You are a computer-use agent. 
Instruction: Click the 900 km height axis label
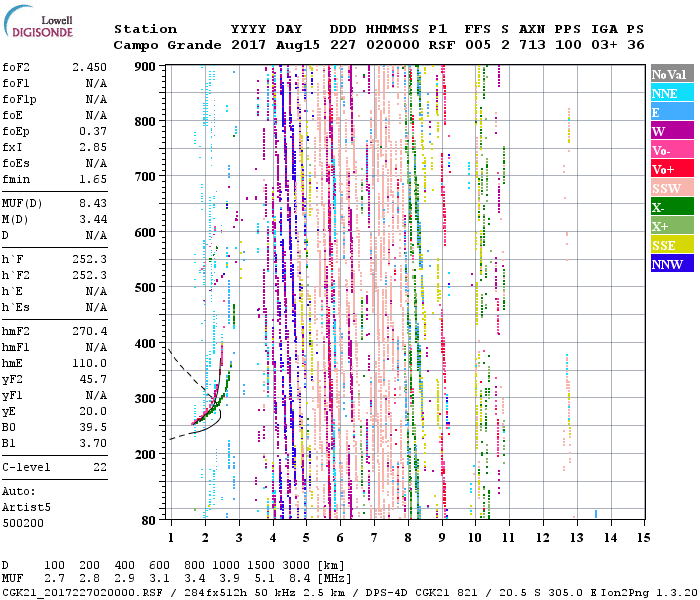148,67
